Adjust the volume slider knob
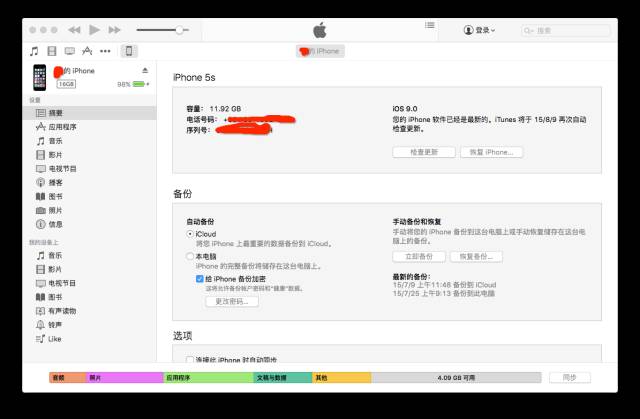Screen dimensions: 640x419 [179, 30]
